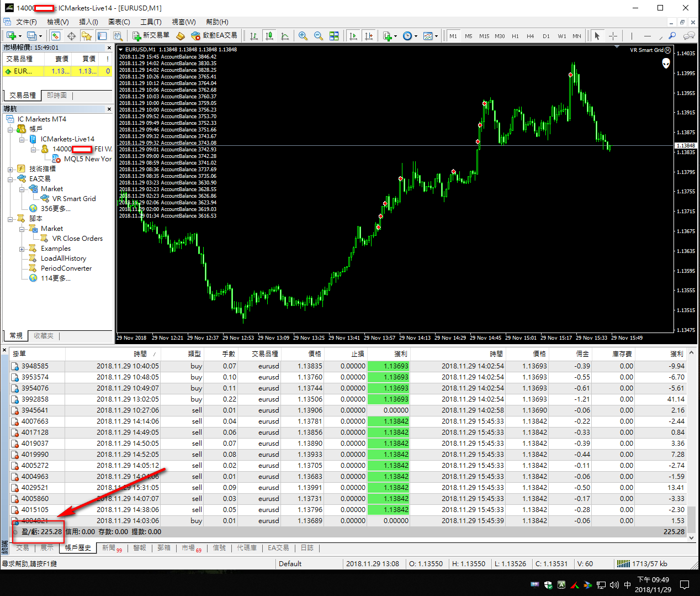The width and height of the screenshot is (700, 596).
Task: Tile chart windows icon
Action: 334,36
